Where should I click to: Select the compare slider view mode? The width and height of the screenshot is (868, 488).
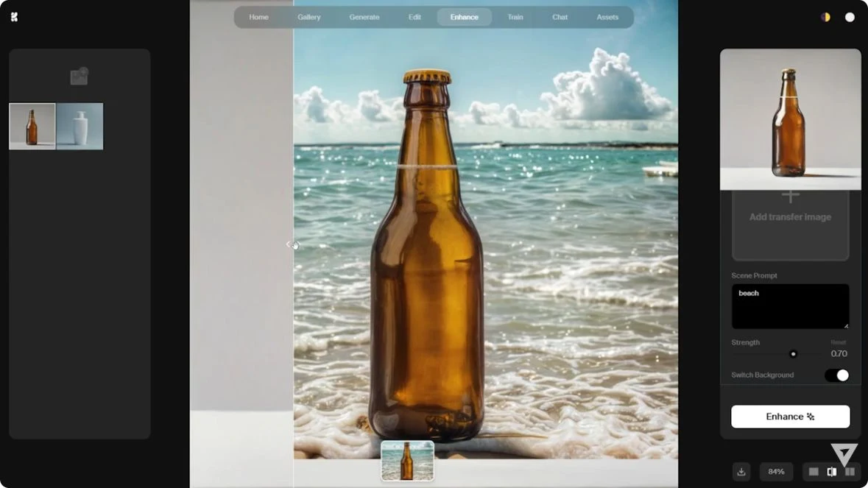click(831, 471)
